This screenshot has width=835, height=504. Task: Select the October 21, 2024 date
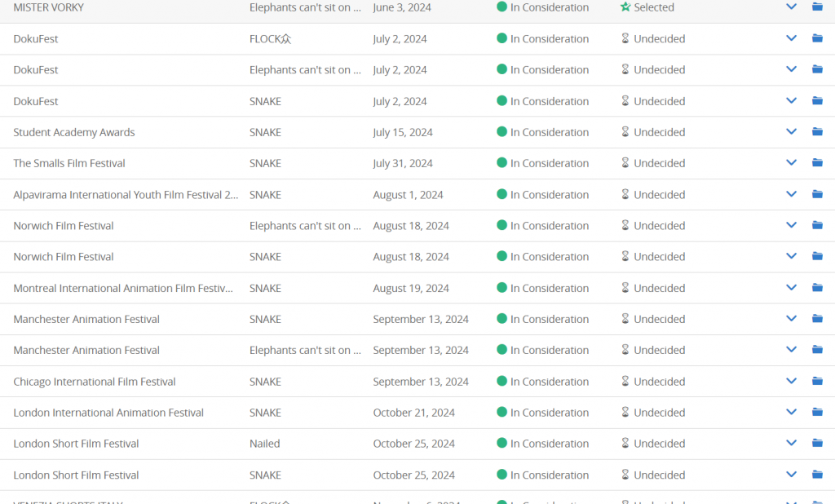tap(413, 413)
